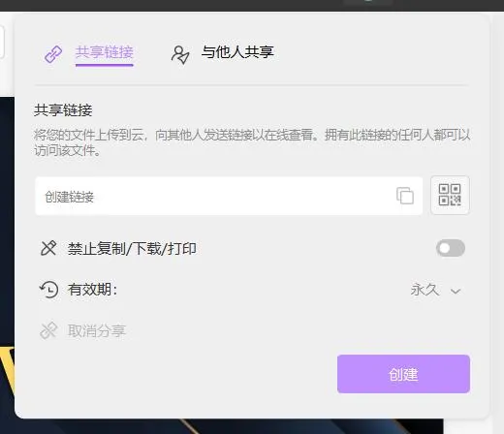Click the 禁止复制/下载/打印 label
Screen dimensions: 504x434
pyautogui.click(x=132, y=249)
